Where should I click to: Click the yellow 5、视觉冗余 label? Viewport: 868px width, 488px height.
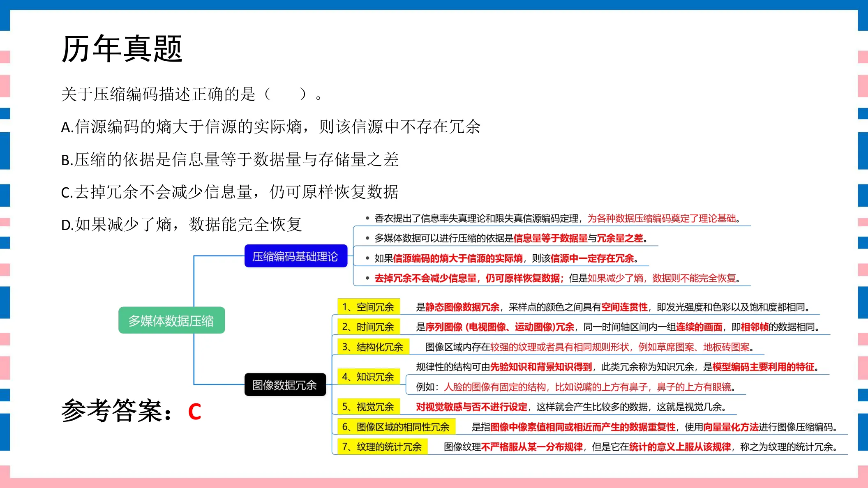368,407
